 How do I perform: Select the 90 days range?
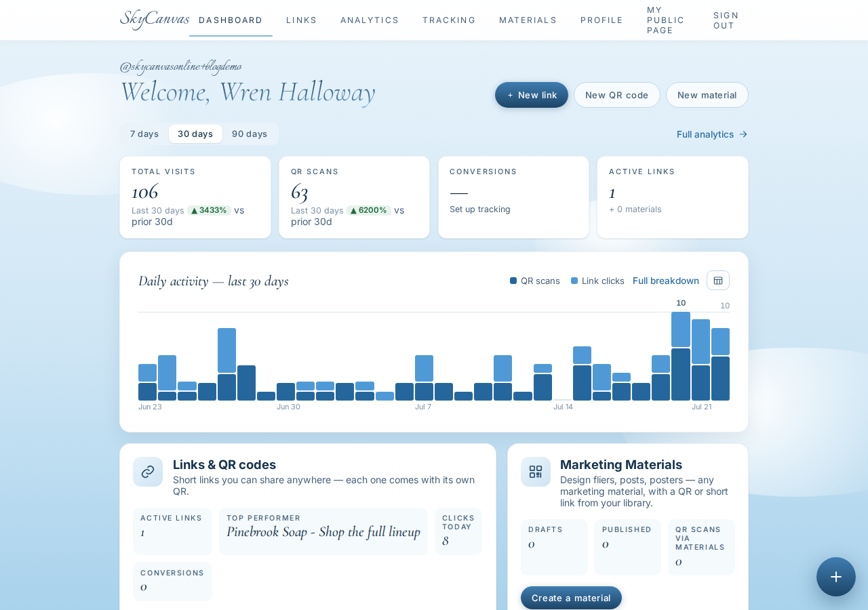click(x=250, y=134)
